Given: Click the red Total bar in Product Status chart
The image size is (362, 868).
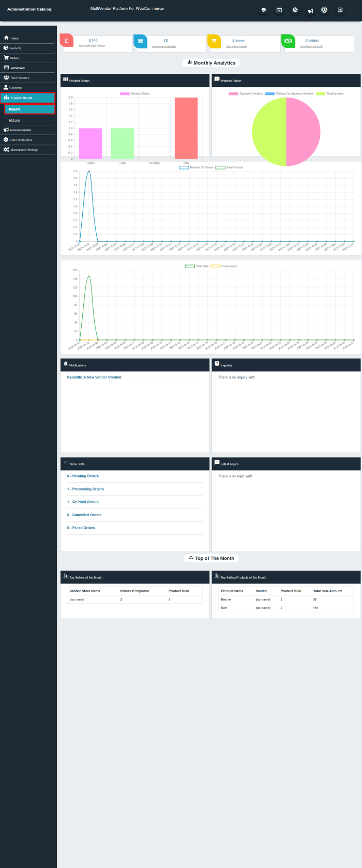Looking at the screenshot, I should [186, 128].
